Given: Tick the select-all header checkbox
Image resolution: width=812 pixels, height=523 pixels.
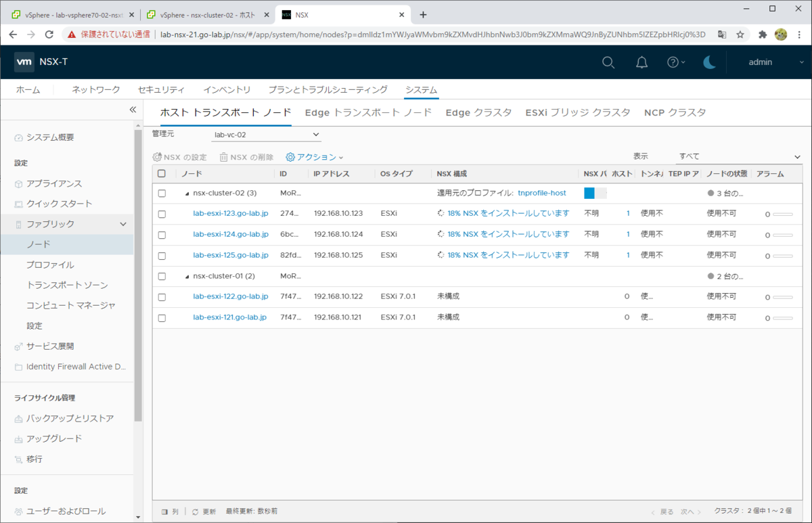Looking at the screenshot, I should [162, 174].
